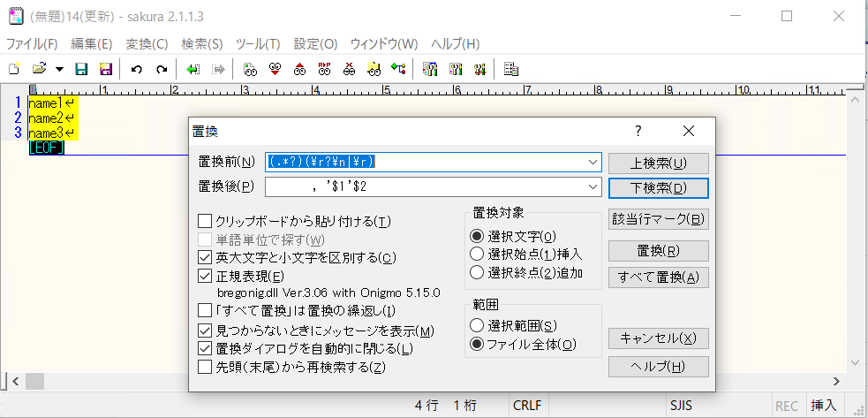
Task: Open type-specific settings tool icon
Action: point(456,69)
